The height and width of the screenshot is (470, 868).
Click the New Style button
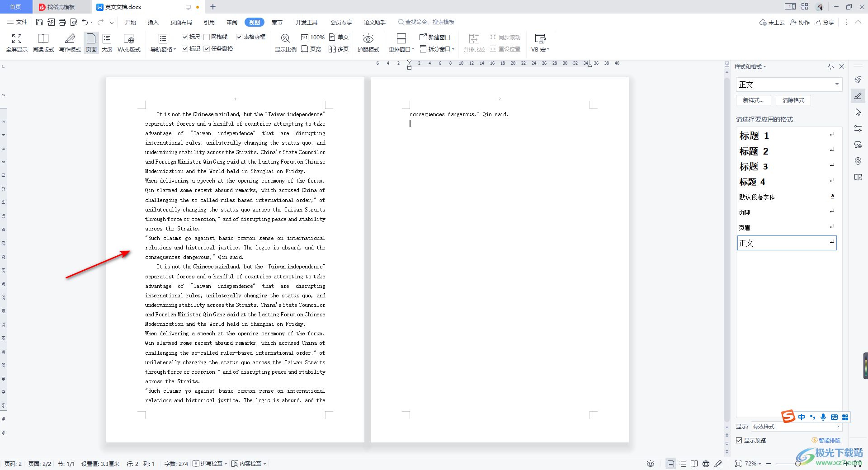click(x=754, y=100)
